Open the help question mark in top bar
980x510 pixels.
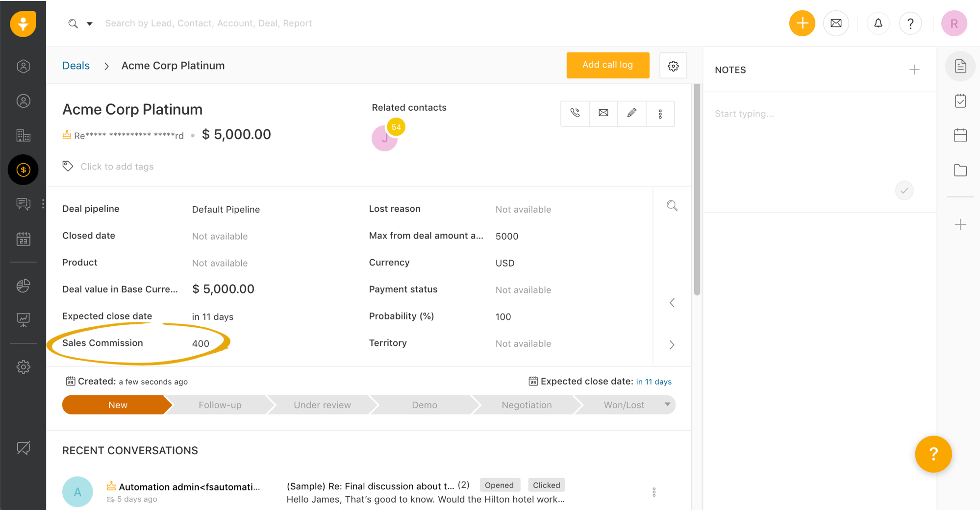click(910, 23)
